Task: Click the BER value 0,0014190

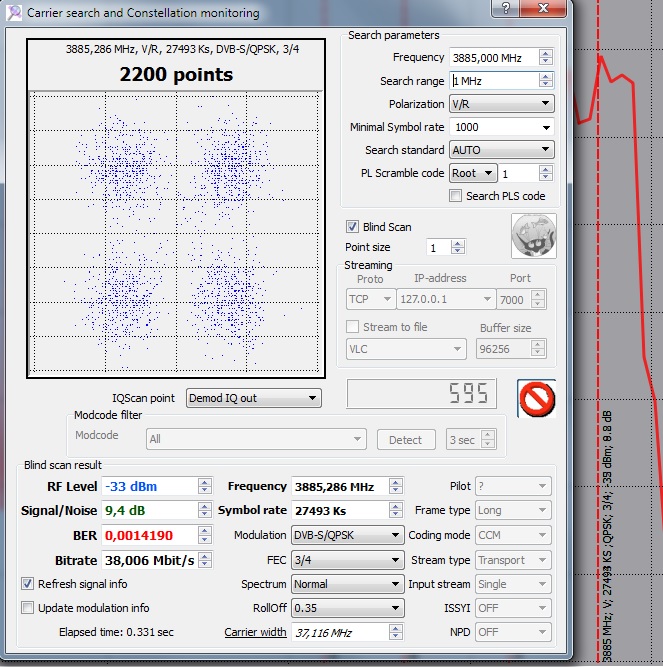Action: [139, 535]
